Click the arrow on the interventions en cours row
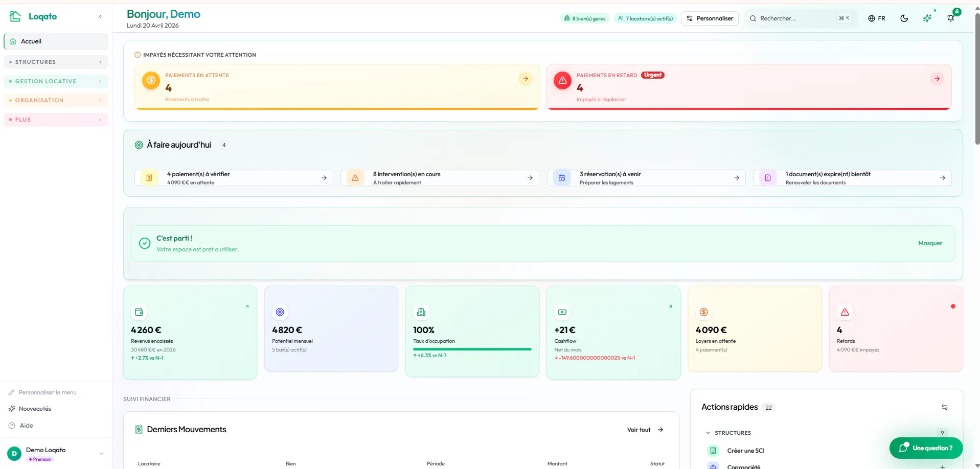 [530, 178]
